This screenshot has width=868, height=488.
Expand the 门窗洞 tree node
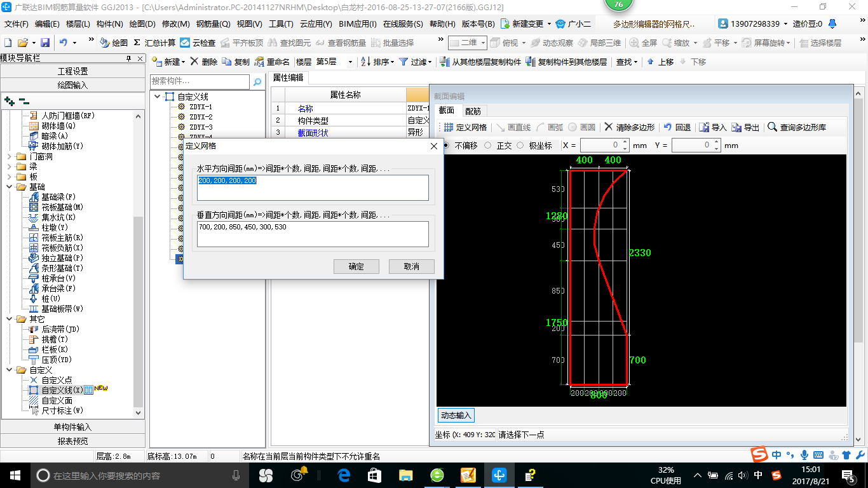(x=9, y=156)
